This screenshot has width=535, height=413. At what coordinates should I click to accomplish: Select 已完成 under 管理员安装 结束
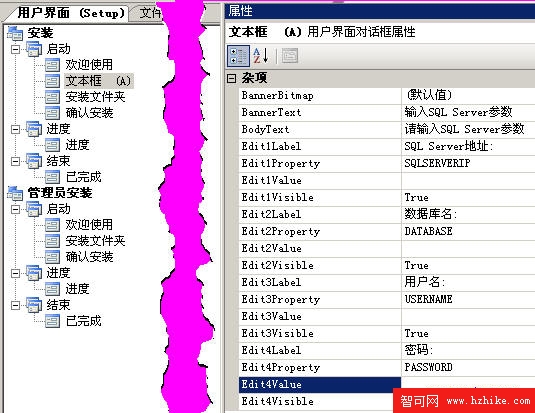(x=83, y=321)
